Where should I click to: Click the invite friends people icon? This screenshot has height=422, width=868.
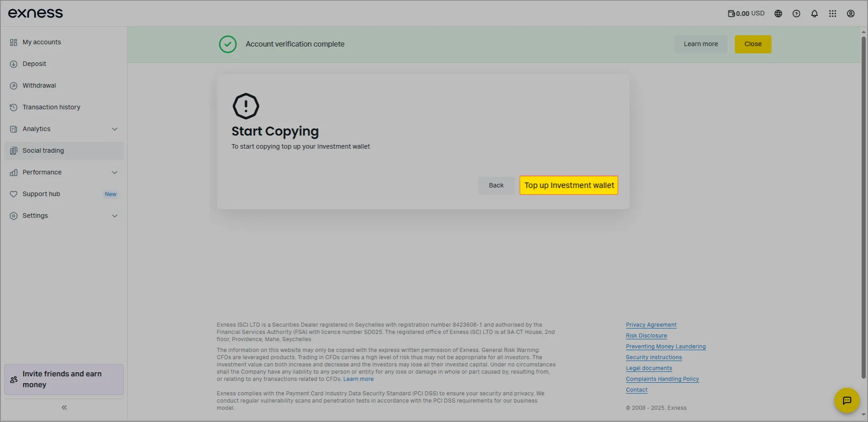14,380
